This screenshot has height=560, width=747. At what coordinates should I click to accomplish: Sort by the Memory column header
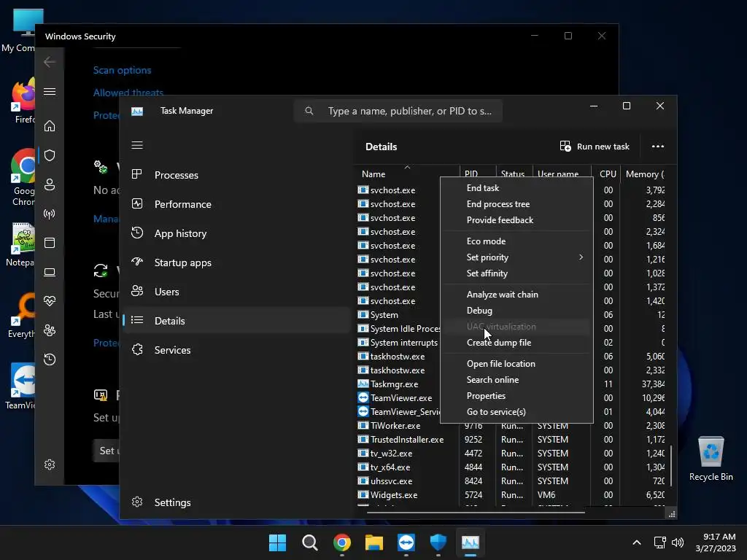click(643, 174)
